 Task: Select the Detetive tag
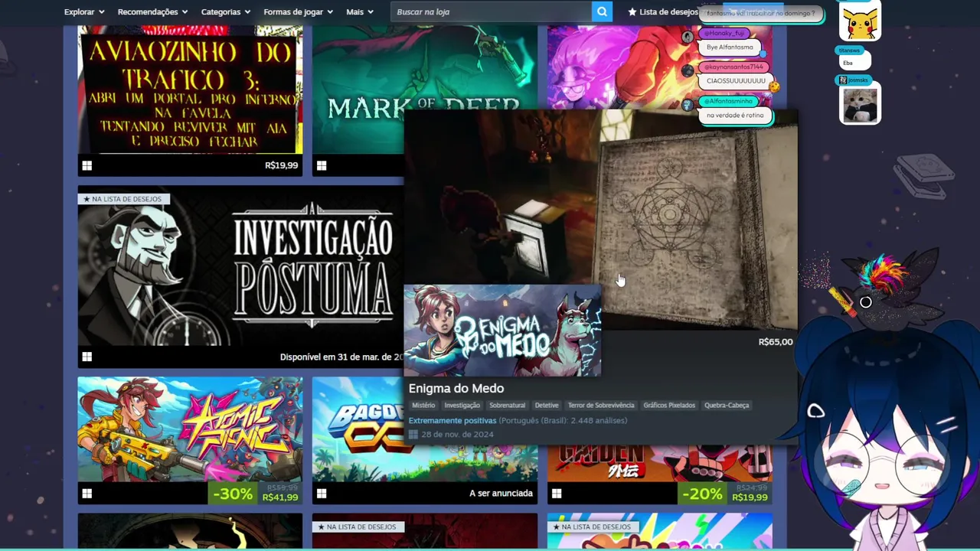[x=547, y=406]
